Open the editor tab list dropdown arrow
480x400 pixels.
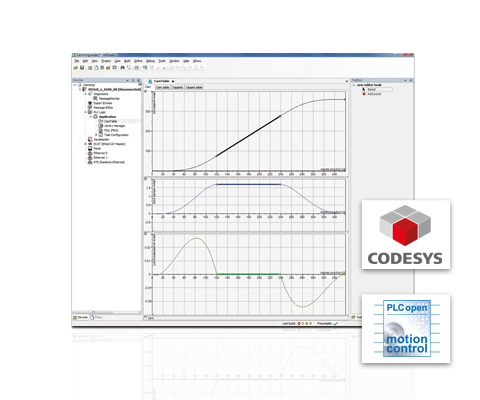click(x=347, y=81)
